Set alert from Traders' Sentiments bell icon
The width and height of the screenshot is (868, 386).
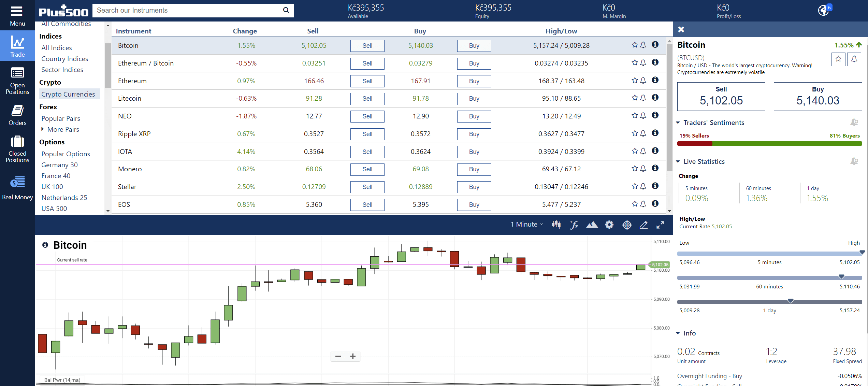click(854, 122)
